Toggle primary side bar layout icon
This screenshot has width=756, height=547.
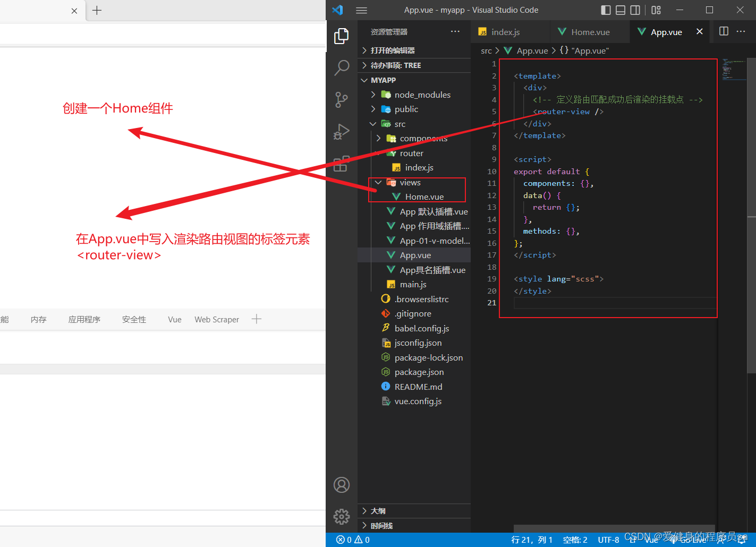pos(606,10)
